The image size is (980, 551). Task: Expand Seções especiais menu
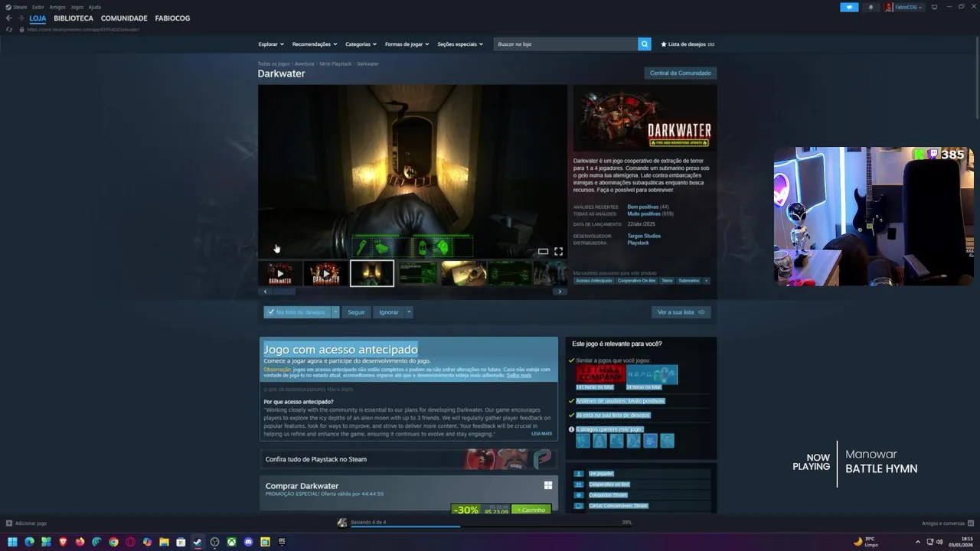[459, 44]
